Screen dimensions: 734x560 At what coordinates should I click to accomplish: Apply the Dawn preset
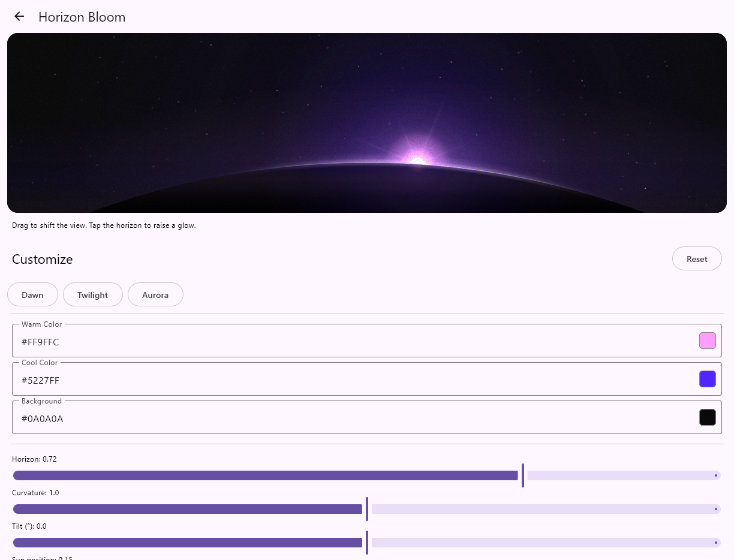point(32,294)
